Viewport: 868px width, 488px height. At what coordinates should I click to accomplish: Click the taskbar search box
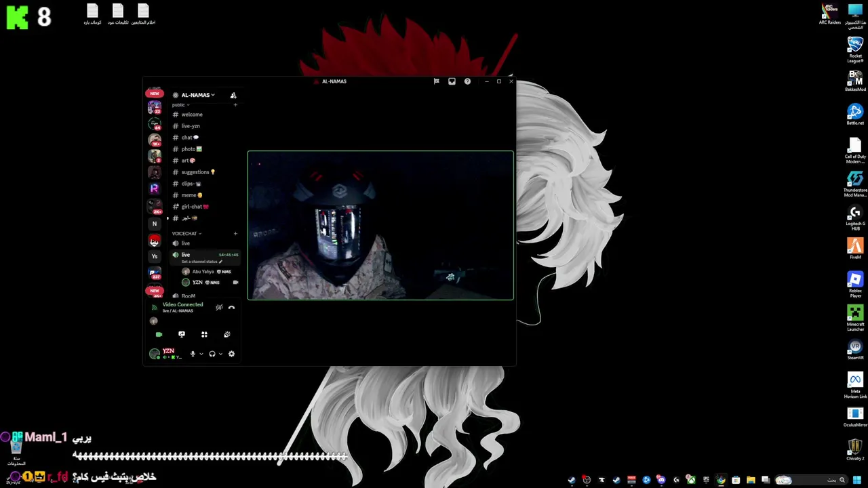click(812, 481)
